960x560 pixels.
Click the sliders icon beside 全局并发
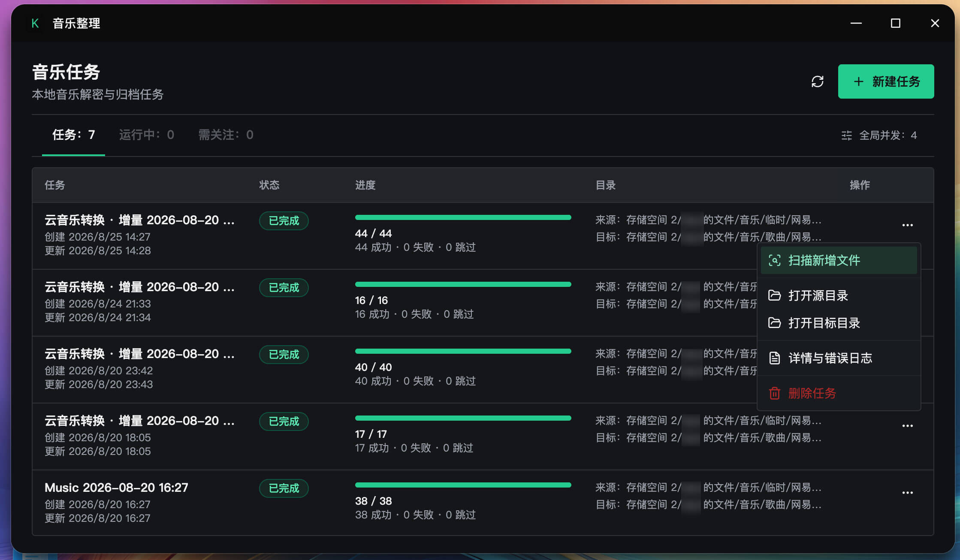pyautogui.click(x=846, y=135)
